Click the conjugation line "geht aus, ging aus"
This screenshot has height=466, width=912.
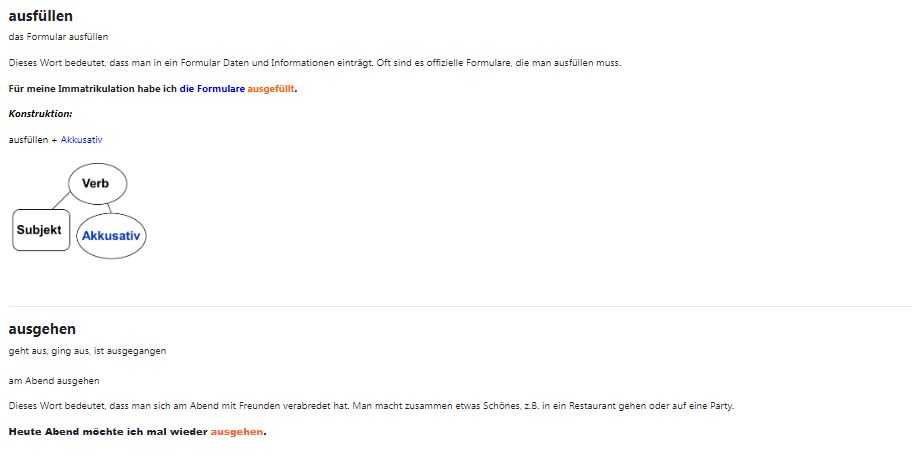coord(87,351)
